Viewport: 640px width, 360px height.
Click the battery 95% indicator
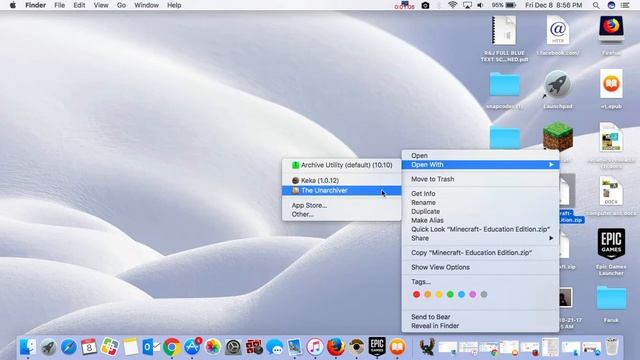(x=504, y=5)
